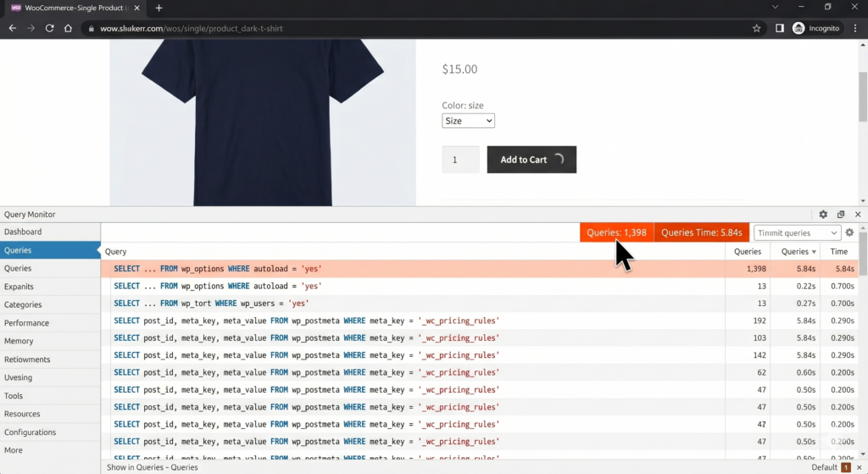The height and width of the screenshot is (474, 868).
Task: Click the Queries: 1,398 red badge
Action: point(617,232)
